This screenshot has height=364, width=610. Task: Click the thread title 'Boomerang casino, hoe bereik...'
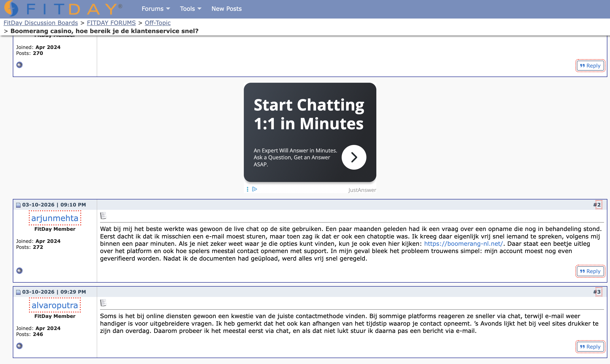104,31
